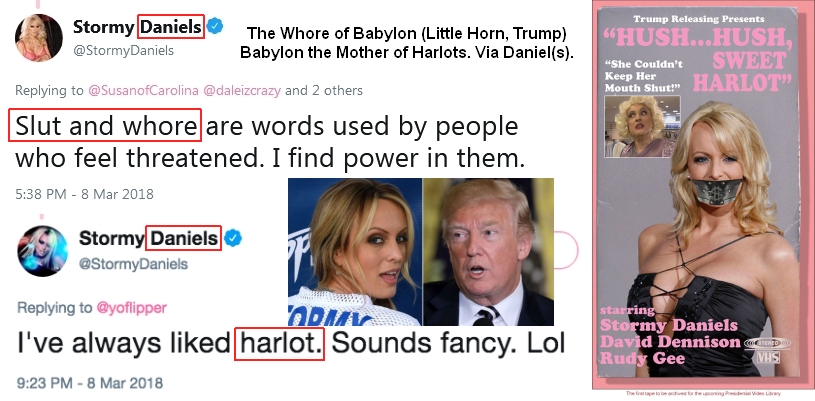Viewport: 815px width, 401px height.
Task: Open the second tweet's glowing profile avatar
Action: [43, 251]
